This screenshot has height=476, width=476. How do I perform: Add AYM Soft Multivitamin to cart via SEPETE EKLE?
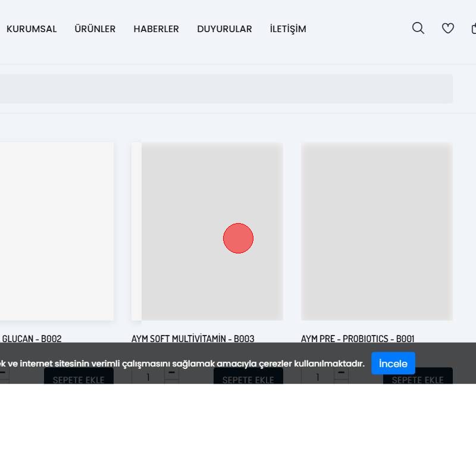(248, 378)
